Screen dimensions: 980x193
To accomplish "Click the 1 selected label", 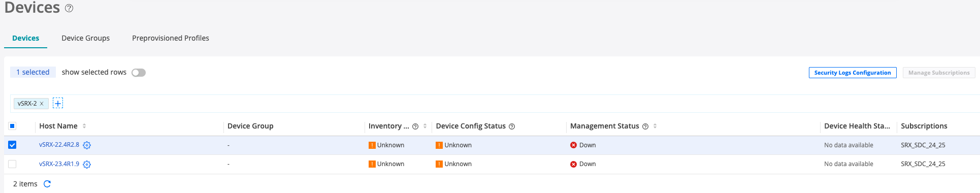I will click(x=33, y=72).
